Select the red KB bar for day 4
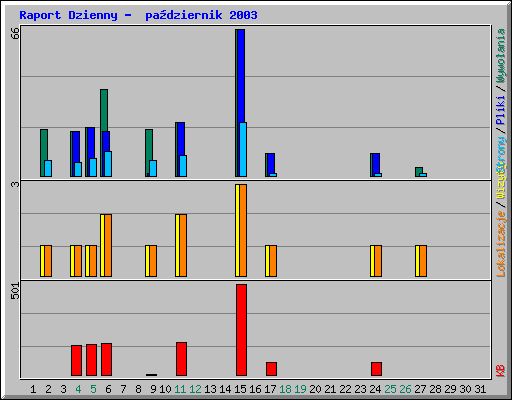Image resolution: width=512 pixels, height=400 pixels. pyautogui.click(x=76, y=361)
